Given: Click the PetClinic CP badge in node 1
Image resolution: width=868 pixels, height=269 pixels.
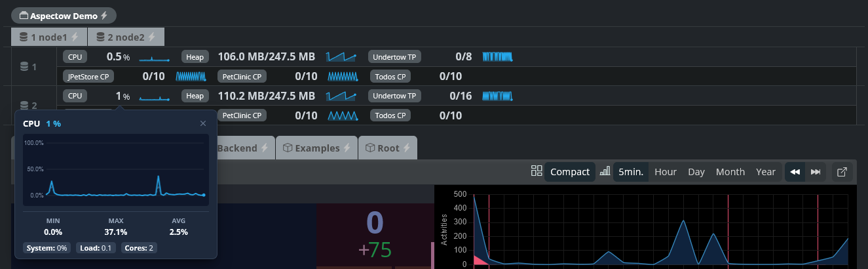Looking at the screenshot, I should pos(242,77).
